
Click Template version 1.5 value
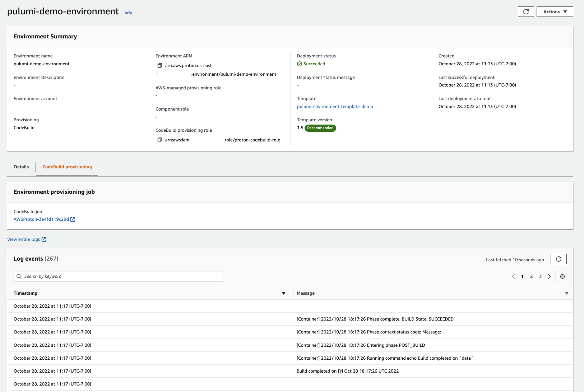(300, 128)
